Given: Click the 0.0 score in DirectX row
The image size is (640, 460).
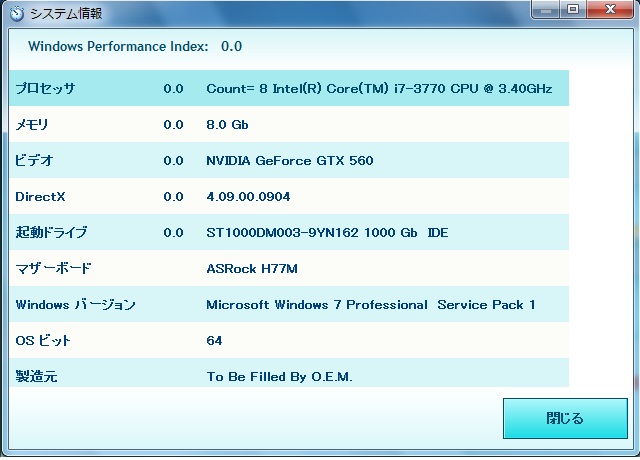Looking at the screenshot, I should (173, 196).
